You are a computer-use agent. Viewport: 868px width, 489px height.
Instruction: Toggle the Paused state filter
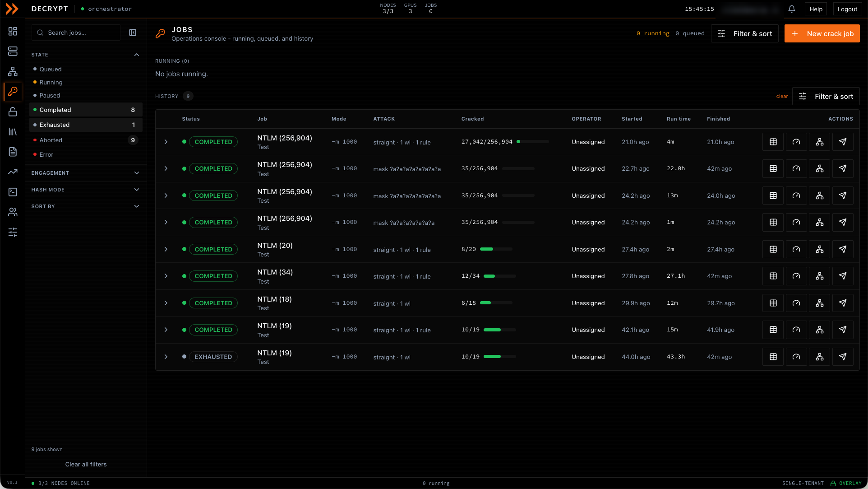(x=86, y=95)
